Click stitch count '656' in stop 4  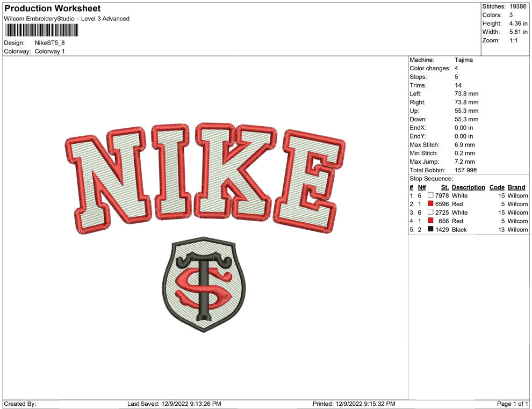tap(444, 221)
